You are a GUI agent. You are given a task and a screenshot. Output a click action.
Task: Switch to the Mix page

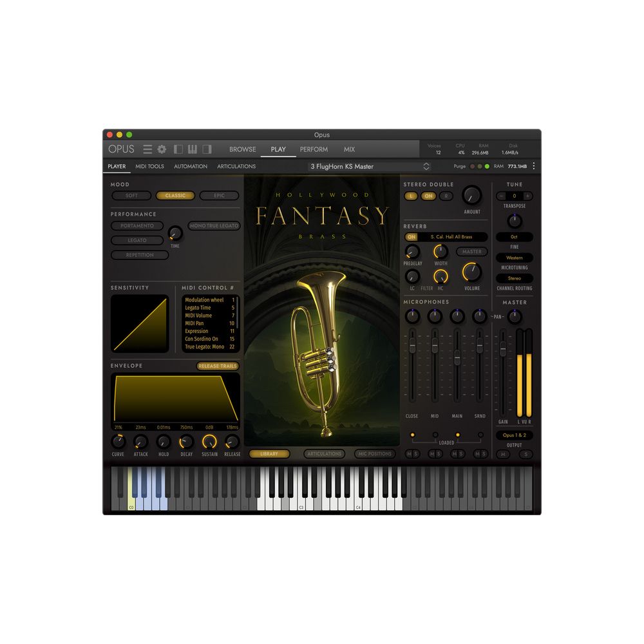349,149
